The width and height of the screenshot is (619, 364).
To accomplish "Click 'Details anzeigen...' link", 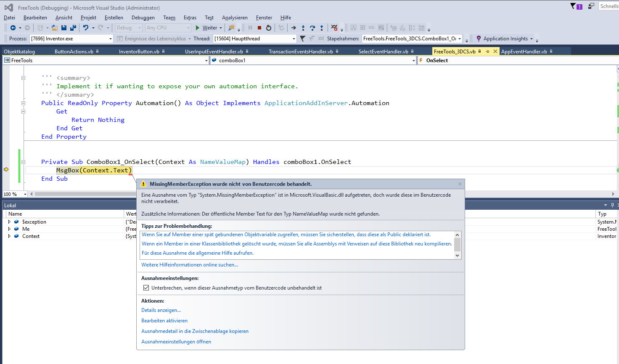I will (x=161, y=310).
